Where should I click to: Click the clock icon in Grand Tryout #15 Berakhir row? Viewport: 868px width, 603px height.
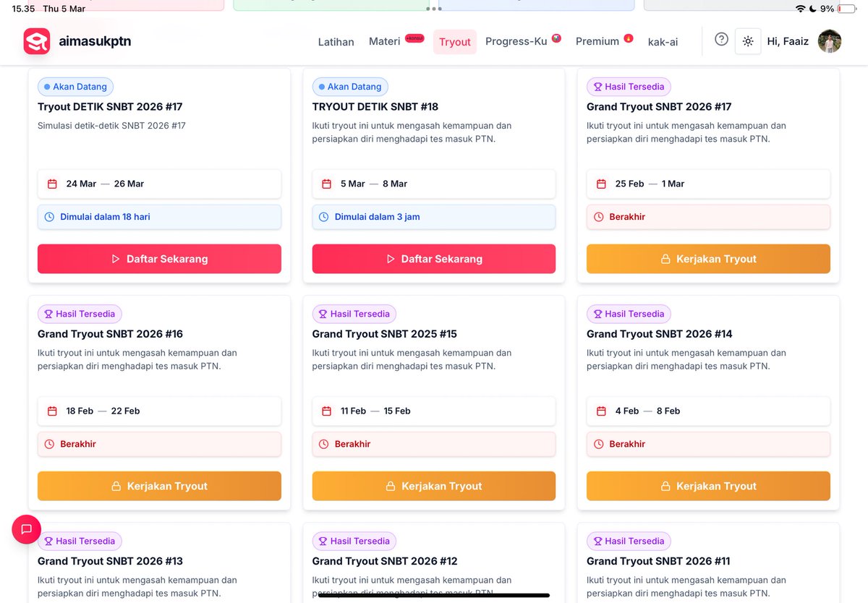click(x=323, y=444)
